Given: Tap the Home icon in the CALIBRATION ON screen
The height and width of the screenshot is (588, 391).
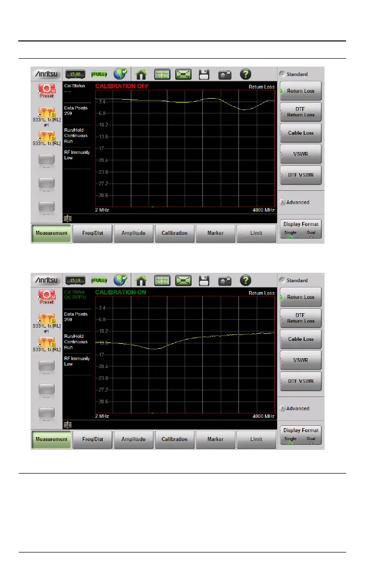Looking at the screenshot, I should click(141, 281).
